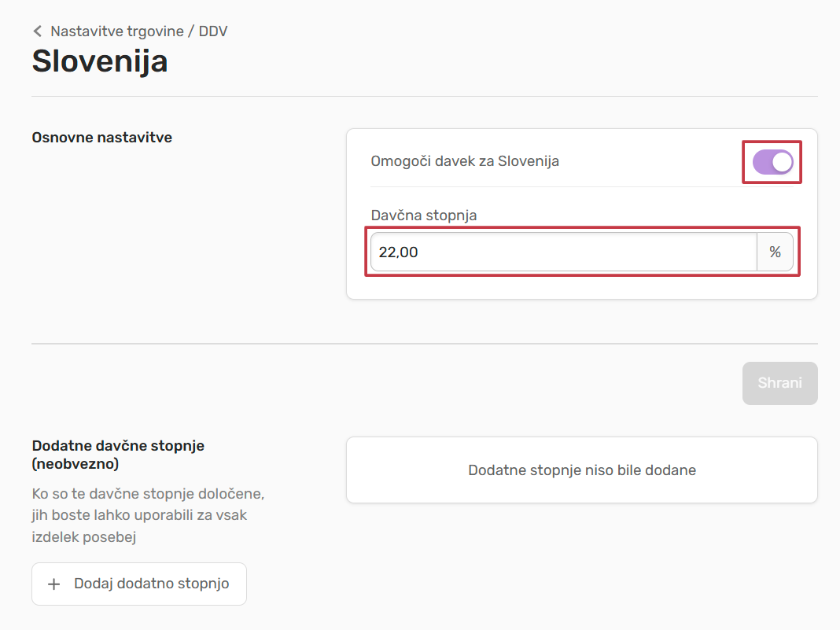The width and height of the screenshot is (840, 630).
Task: Click the empty Dodatne stopnje niso bile dodane panel
Action: point(581,470)
